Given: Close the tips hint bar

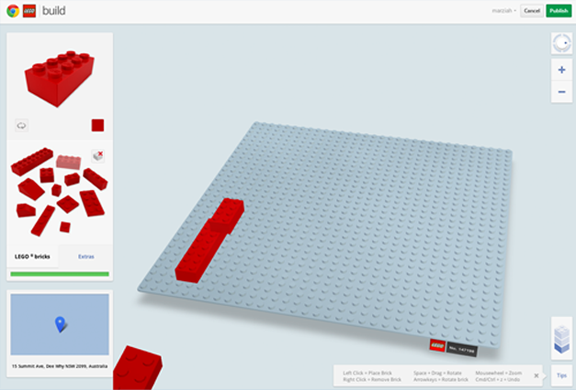Looking at the screenshot, I should (536, 375).
